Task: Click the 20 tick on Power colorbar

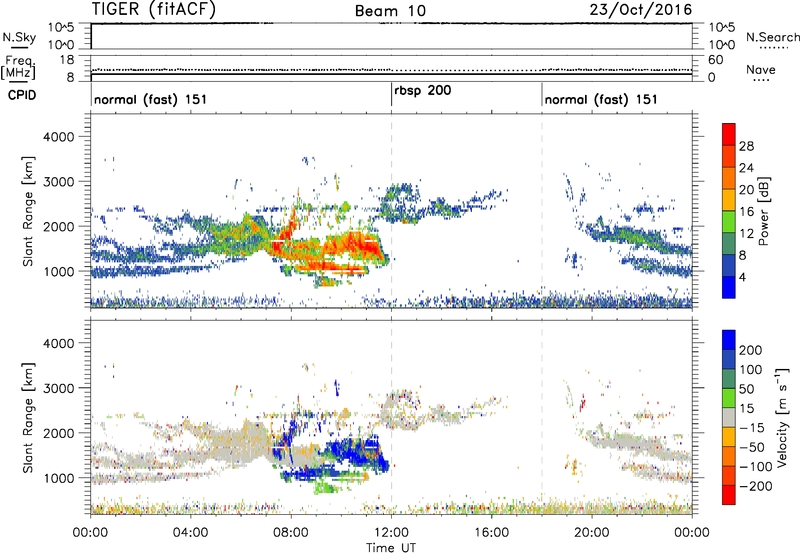Action: coord(746,190)
